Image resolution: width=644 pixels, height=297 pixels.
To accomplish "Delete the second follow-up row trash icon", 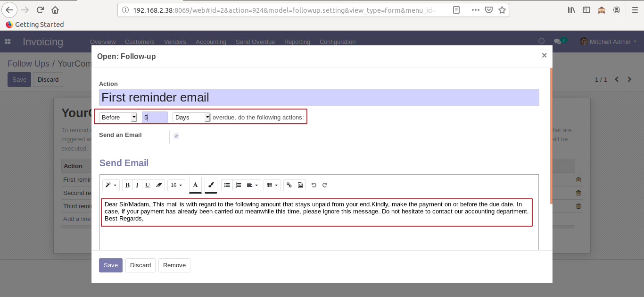I will click(578, 193).
